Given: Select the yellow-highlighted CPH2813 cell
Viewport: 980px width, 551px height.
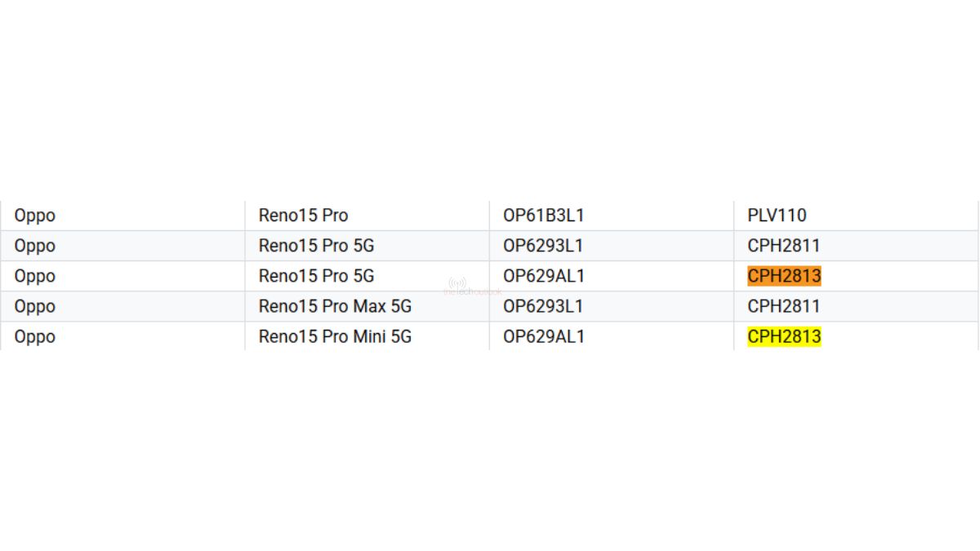Looking at the screenshot, I should point(784,336).
